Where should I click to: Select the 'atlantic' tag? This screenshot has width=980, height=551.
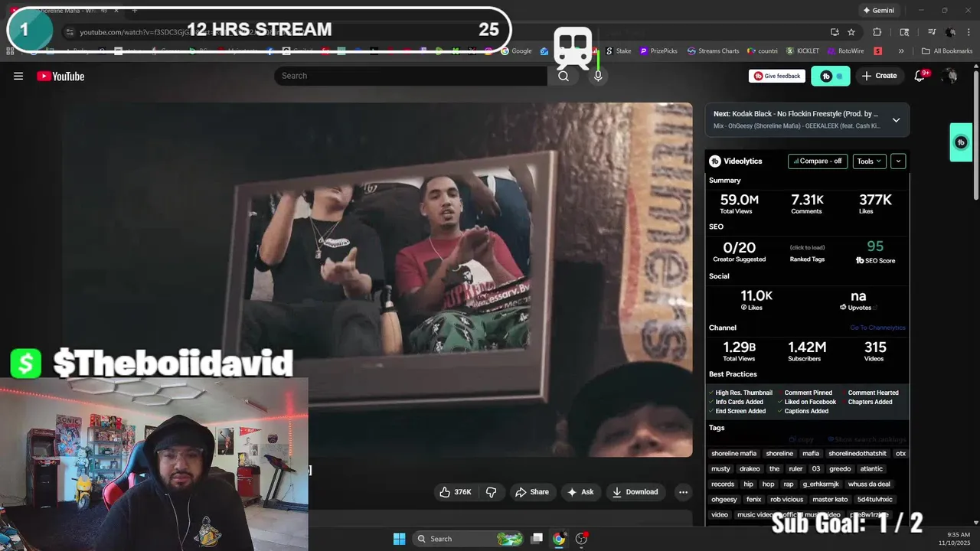click(x=871, y=468)
